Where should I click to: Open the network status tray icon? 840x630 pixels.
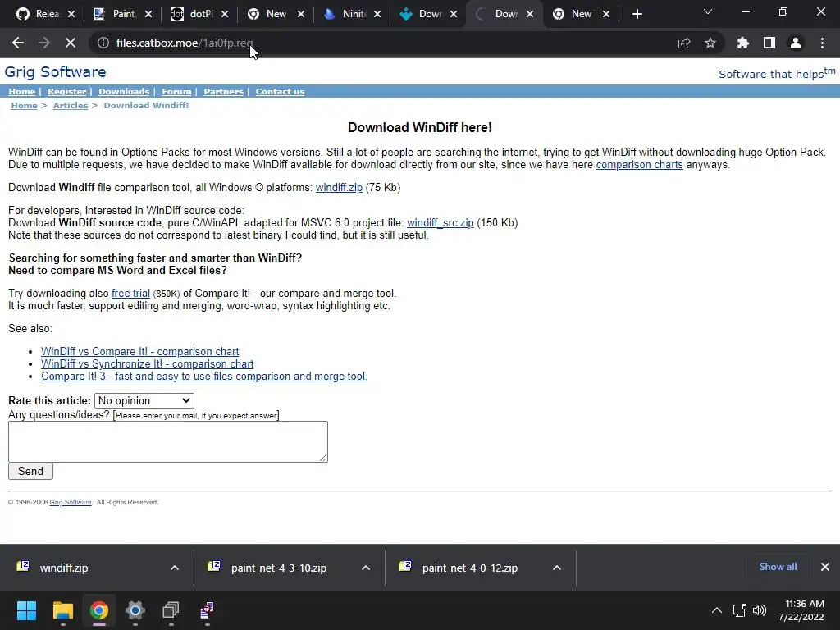740,610
